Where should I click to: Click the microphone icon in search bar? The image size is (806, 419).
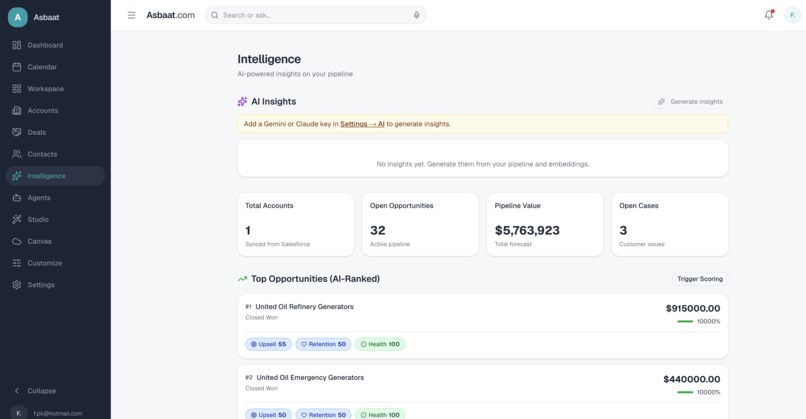point(416,15)
